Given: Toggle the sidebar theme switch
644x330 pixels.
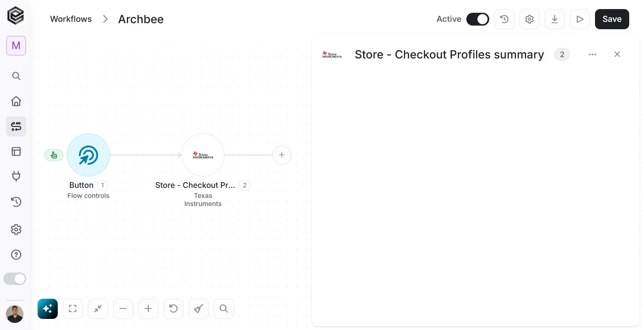Looking at the screenshot, I should [15, 279].
